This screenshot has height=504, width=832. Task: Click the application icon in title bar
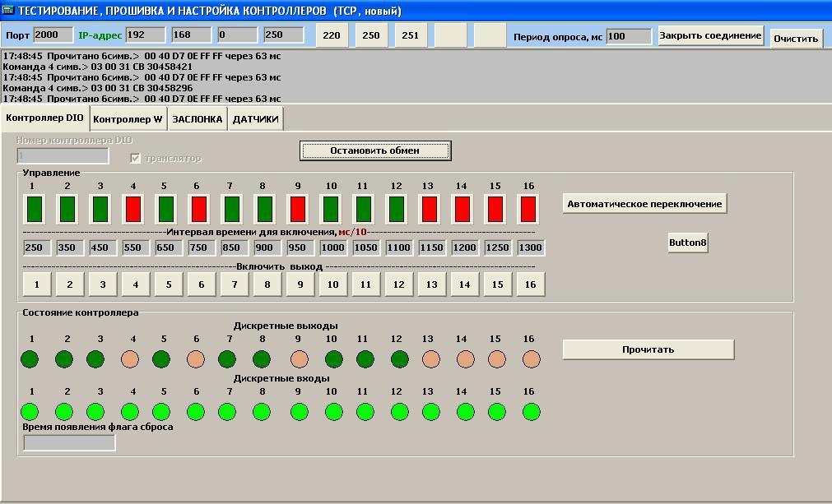click(8, 10)
